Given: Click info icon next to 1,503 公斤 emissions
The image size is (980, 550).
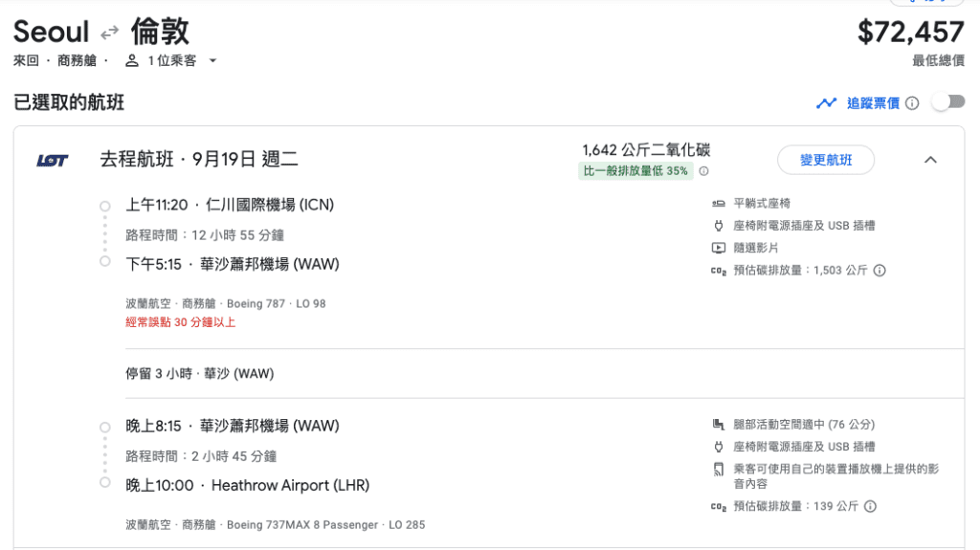Looking at the screenshot, I should 880,271.
